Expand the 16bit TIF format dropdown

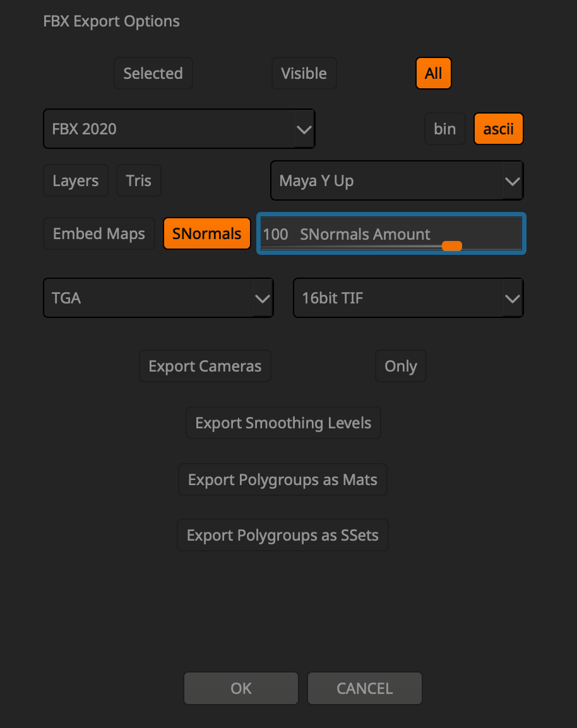(x=408, y=298)
